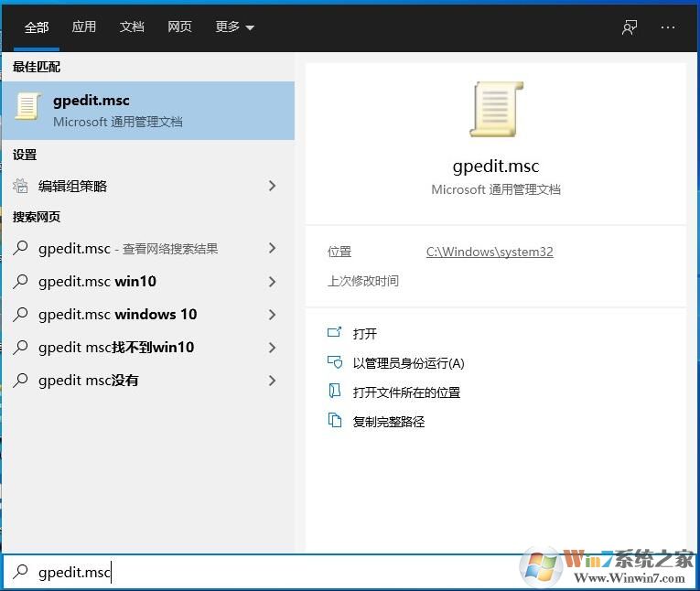This screenshot has width=700, height=591.
Task: Open the three-dots options menu
Action: coord(668,27)
